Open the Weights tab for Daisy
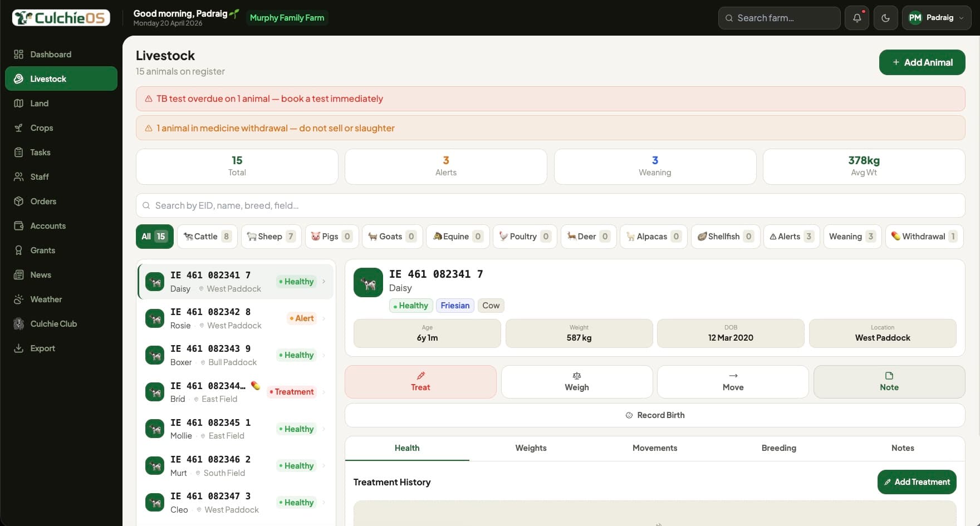The image size is (980, 526). 531,448
